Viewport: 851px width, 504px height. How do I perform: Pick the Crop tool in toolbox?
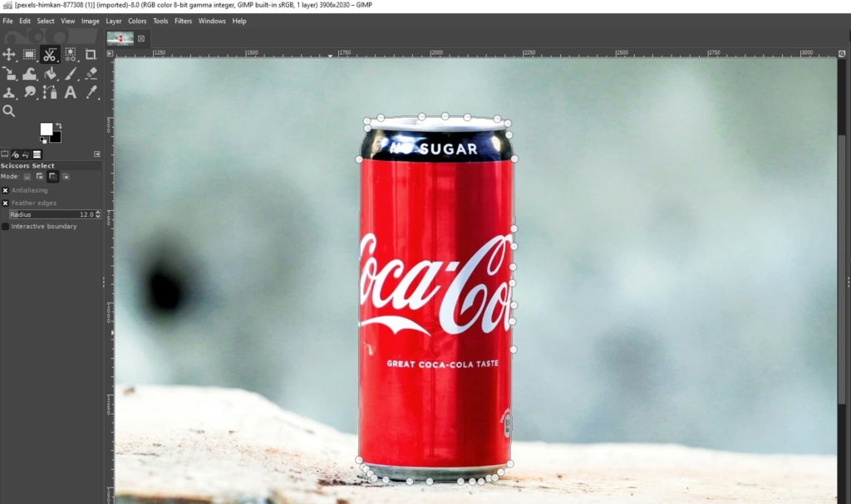(91, 55)
